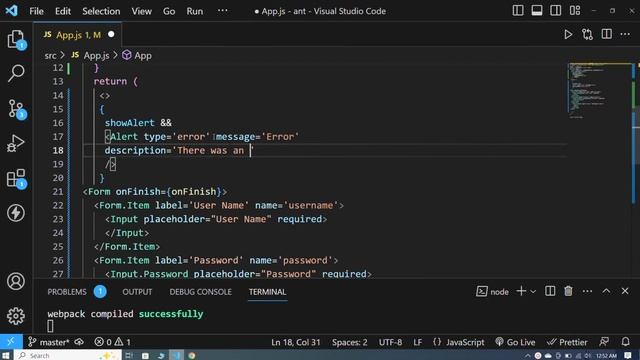Open remote window status bar button
The width and height of the screenshot is (640, 360).
[x=11, y=342]
